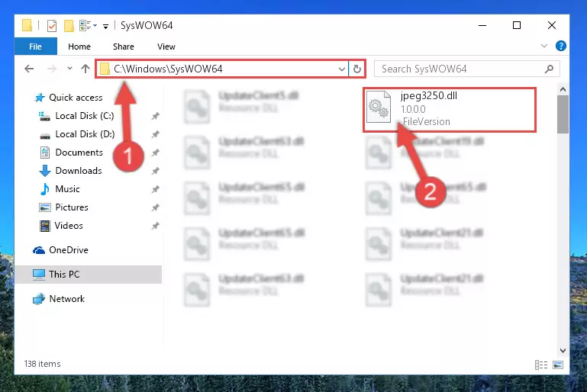Click the Search SysWOW64 field

coord(467,69)
